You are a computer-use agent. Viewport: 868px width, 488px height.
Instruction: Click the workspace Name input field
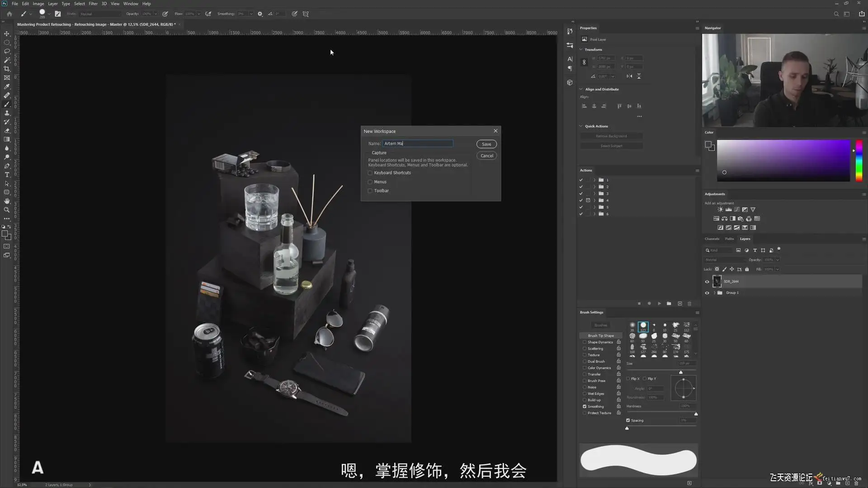[x=417, y=144]
